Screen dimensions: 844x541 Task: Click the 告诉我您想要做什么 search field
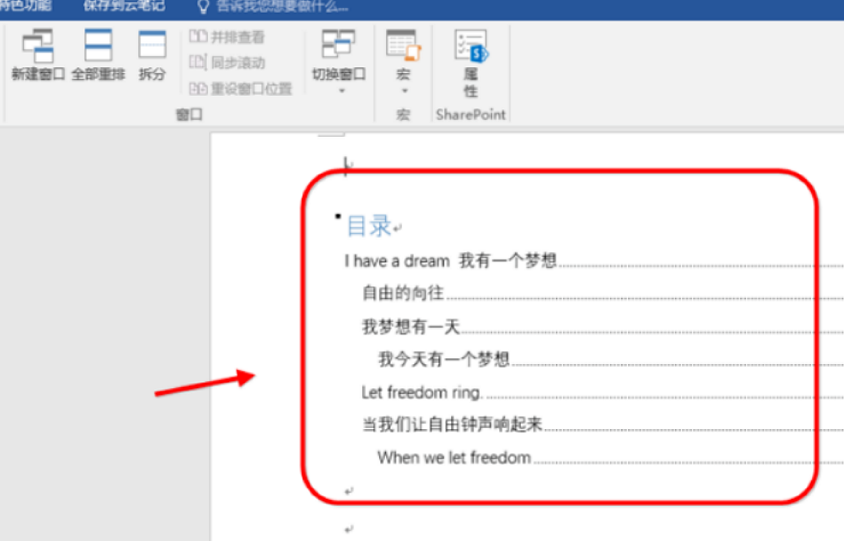coord(282,7)
